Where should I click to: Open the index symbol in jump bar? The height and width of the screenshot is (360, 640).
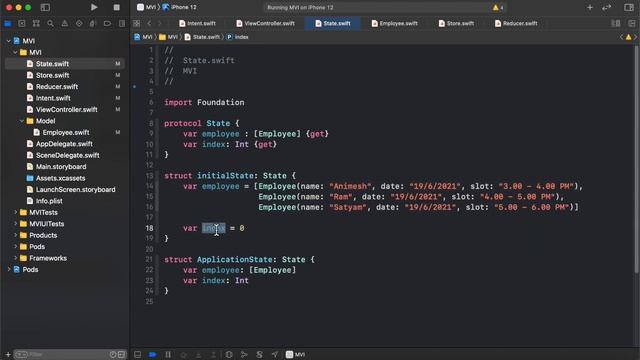(238, 37)
